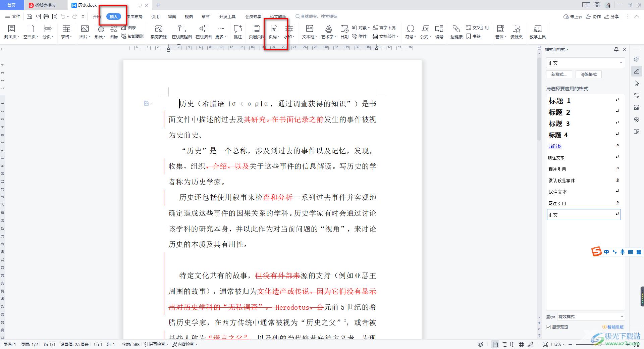Viewport: 644px width, 349px height.
Task: Toggle spell check (拼写检查) in status bar
Action: pyautogui.click(x=156, y=344)
